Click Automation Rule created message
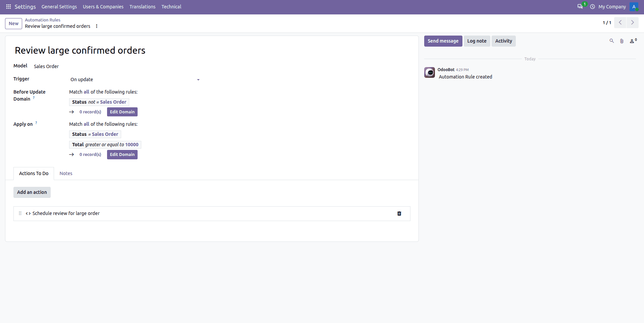 coord(465,77)
